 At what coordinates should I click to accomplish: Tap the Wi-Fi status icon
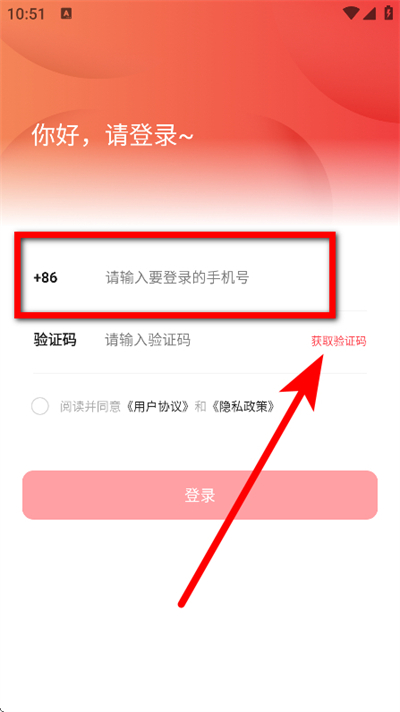(350, 13)
